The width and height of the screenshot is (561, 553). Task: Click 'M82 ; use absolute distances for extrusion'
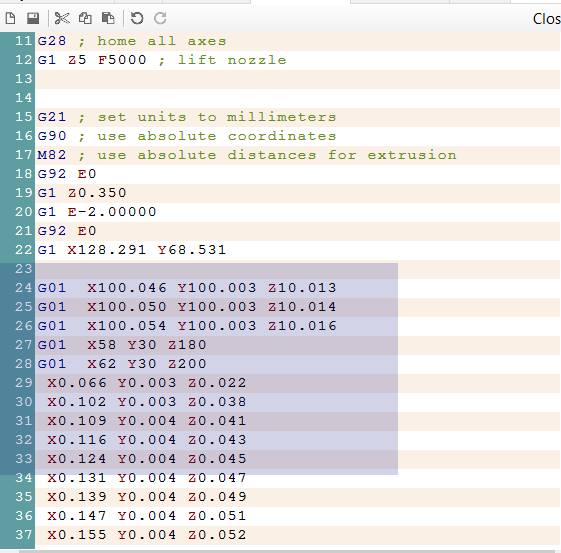coord(247,155)
